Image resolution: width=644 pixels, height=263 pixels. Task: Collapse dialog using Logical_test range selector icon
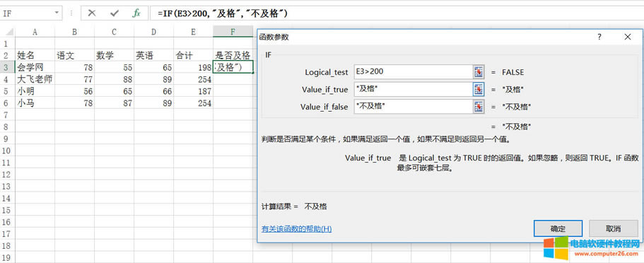[x=479, y=72]
